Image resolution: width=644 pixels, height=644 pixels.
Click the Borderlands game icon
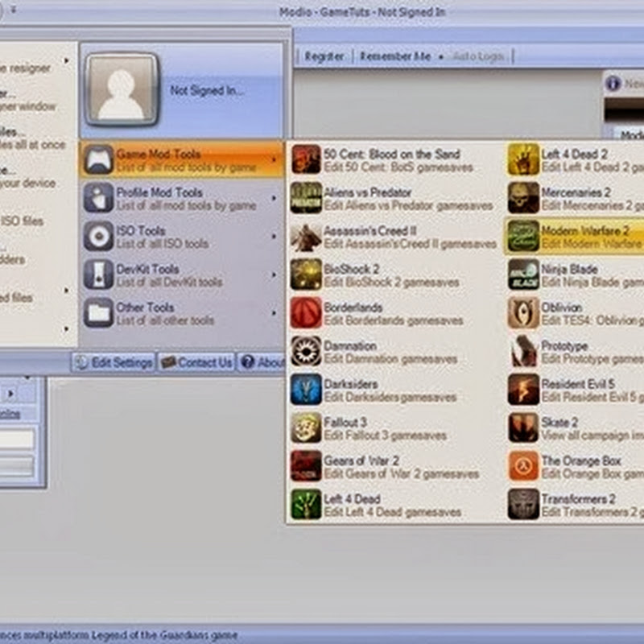coord(306,312)
